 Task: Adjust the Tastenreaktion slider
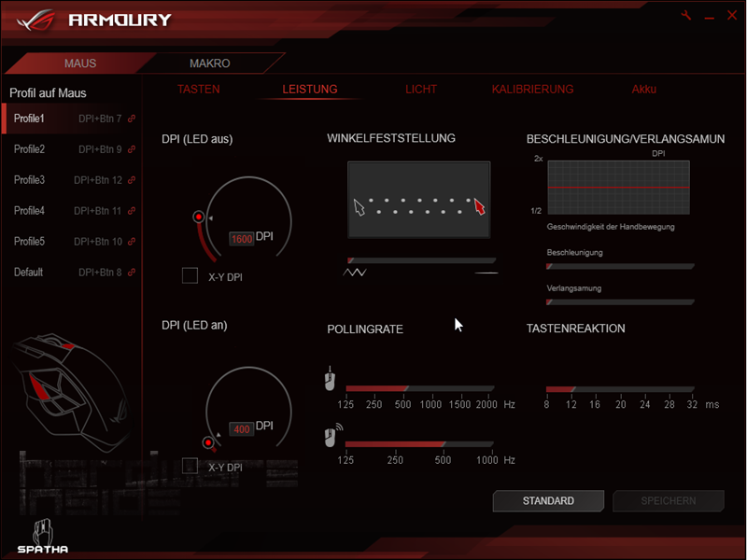coord(621,388)
